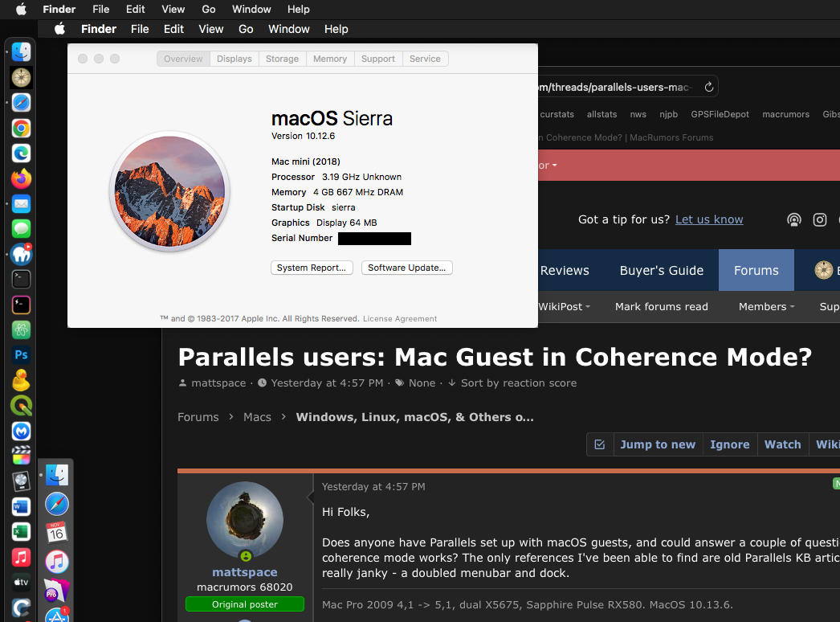Screen dimensions: 840x622
Task: Switch to the Displays tab
Action: pos(234,59)
